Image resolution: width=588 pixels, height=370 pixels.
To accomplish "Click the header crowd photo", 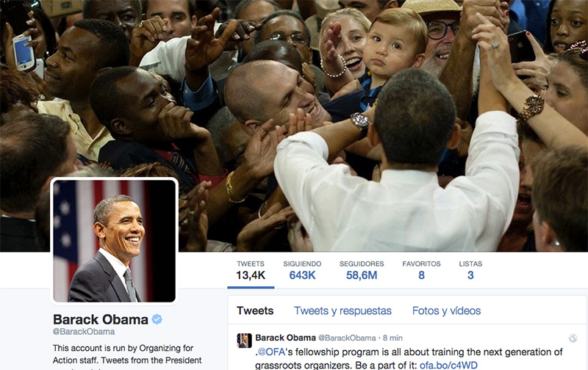I will pos(294,126).
